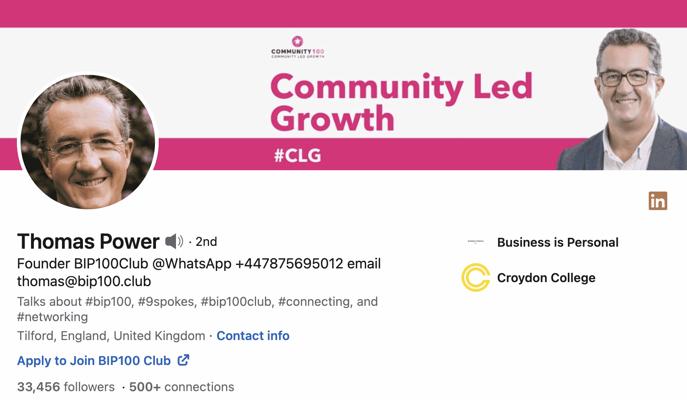Click the Thomas Power profile name

click(x=88, y=241)
